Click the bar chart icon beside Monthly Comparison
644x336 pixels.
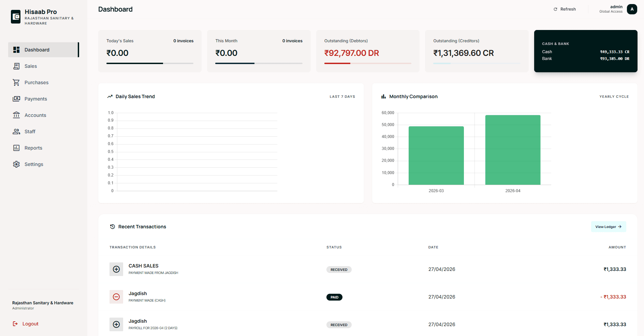(x=383, y=96)
